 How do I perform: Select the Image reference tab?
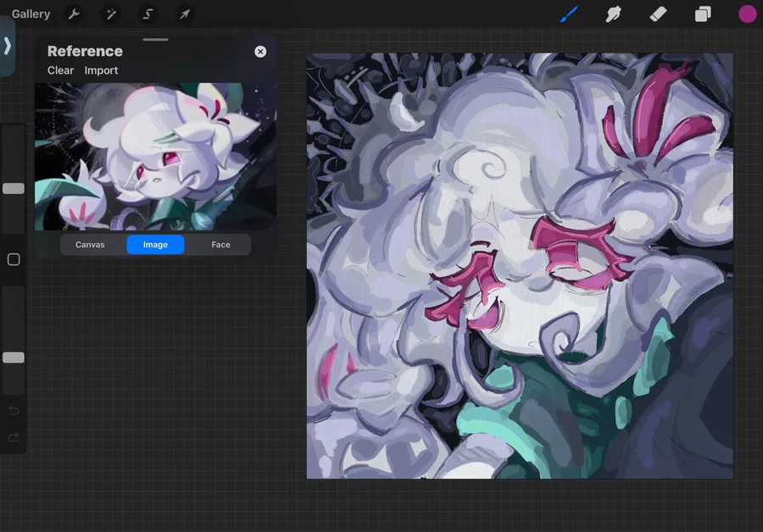[155, 245]
